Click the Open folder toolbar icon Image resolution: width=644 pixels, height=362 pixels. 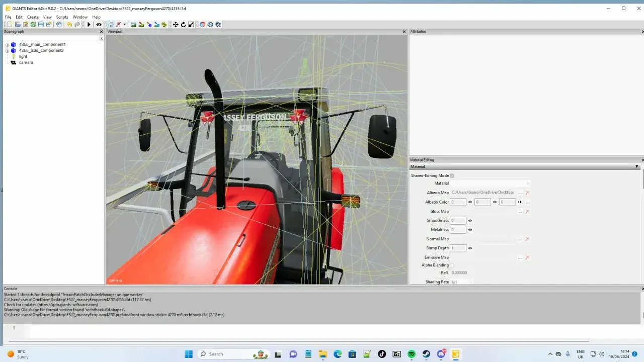[x=18, y=25]
